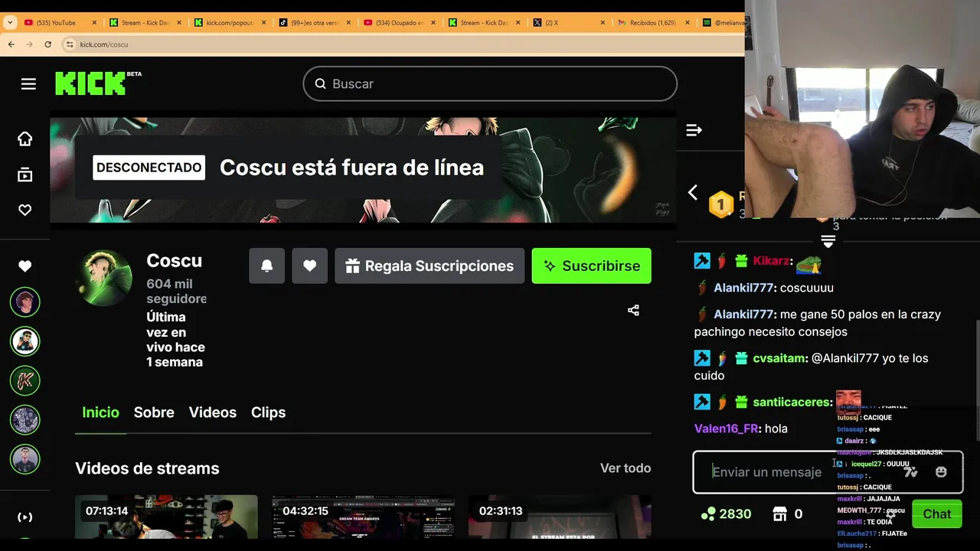The height and width of the screenshot is (551, 980).
Task: Open second followed channel avatar in sidebar
Action: pyautogui.click(x=24, y=341)
